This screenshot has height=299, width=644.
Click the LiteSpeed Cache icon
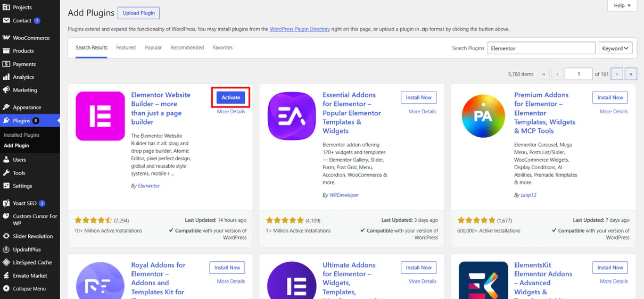coord(6,262)
